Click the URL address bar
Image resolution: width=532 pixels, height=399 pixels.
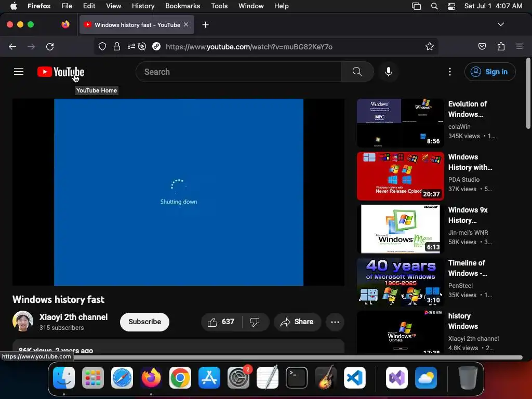(x=265, y=46)
